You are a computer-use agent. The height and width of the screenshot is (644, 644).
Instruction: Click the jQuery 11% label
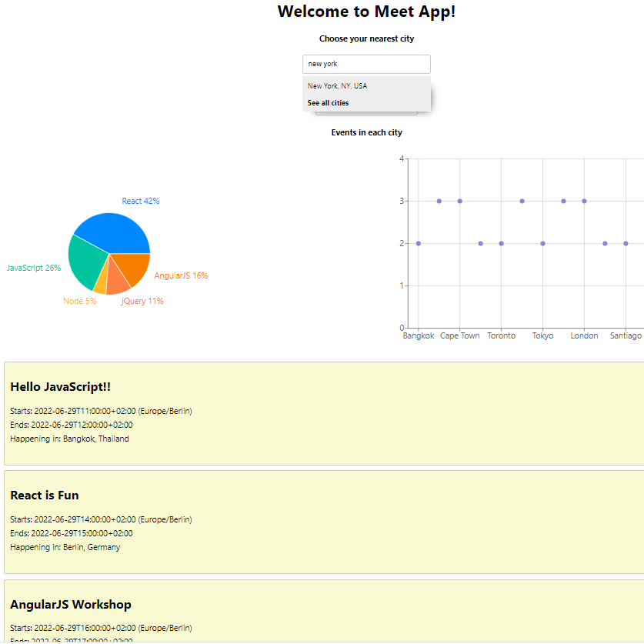142,301
